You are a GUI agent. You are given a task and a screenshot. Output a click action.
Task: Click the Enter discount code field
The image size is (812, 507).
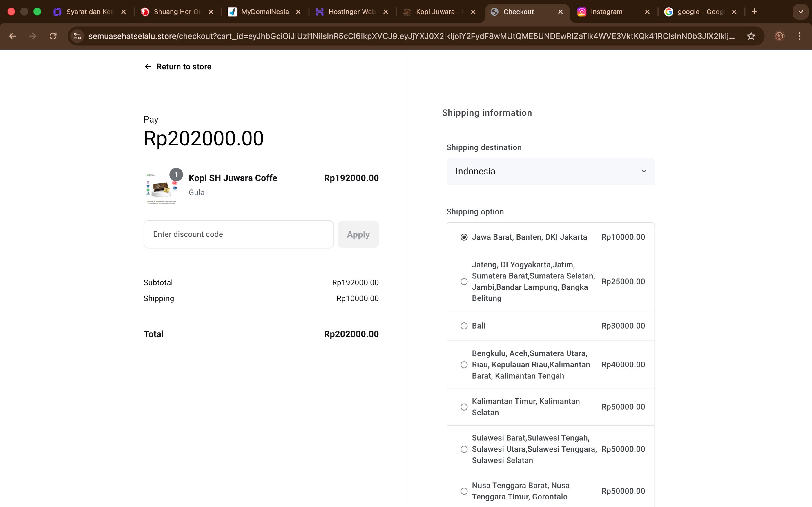point(238,234)
